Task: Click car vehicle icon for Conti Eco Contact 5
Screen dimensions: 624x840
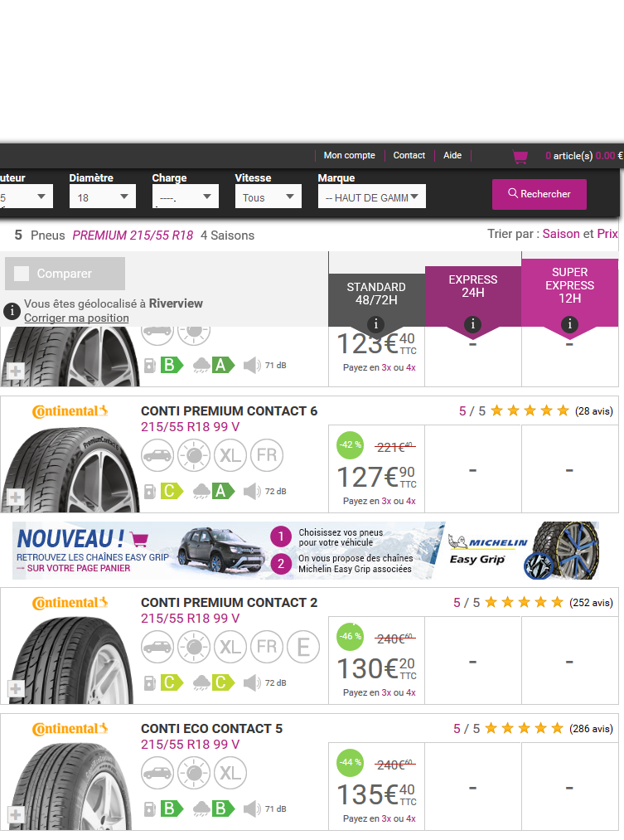Action: point(157,773)
